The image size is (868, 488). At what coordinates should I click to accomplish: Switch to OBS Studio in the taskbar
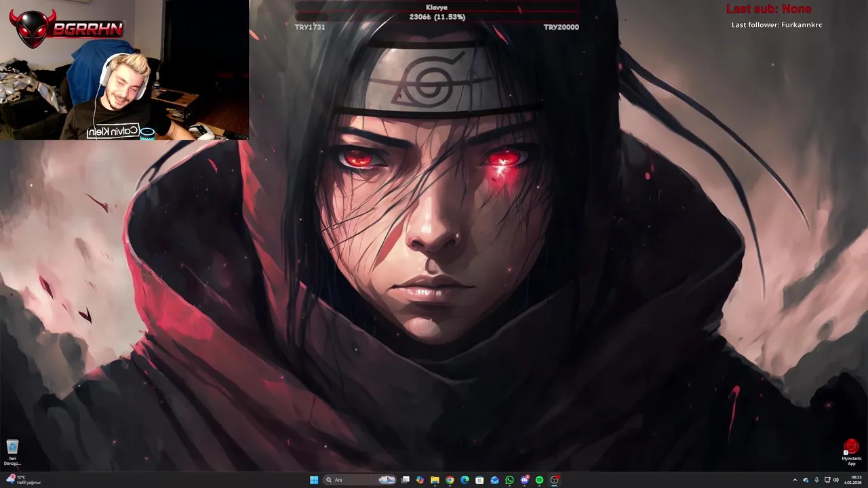pos(555,480)
